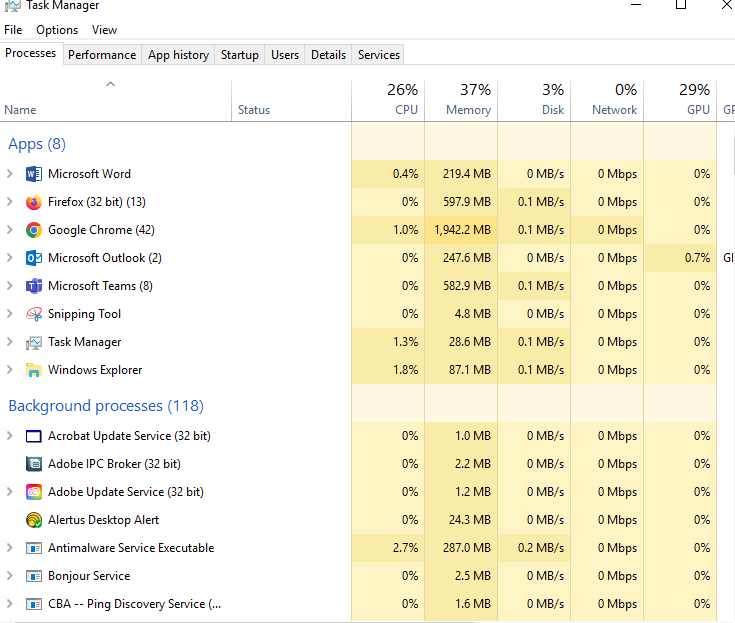Sort processes by GPU column
This screenshot has height=623, width=735.
[x=680, y=101]
